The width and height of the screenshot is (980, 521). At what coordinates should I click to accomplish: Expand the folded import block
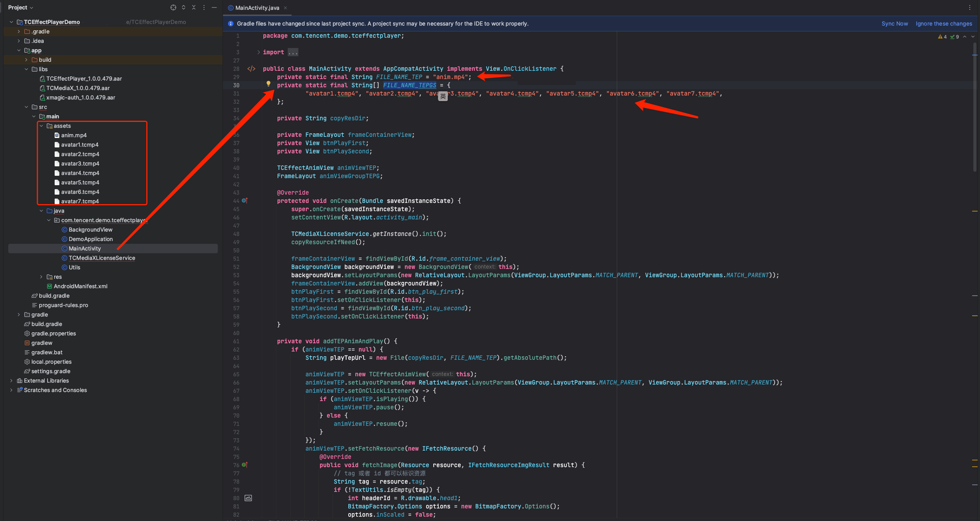pos(258,52)
